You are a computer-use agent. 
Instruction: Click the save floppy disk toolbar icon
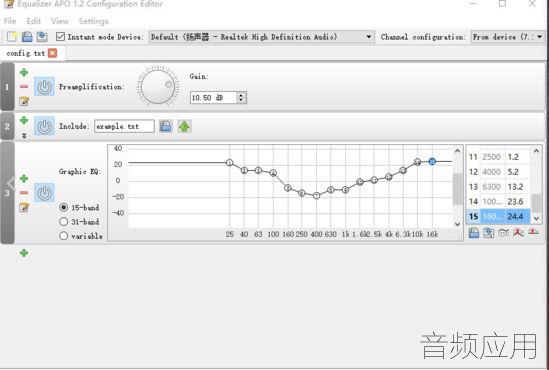coord(27,36)
